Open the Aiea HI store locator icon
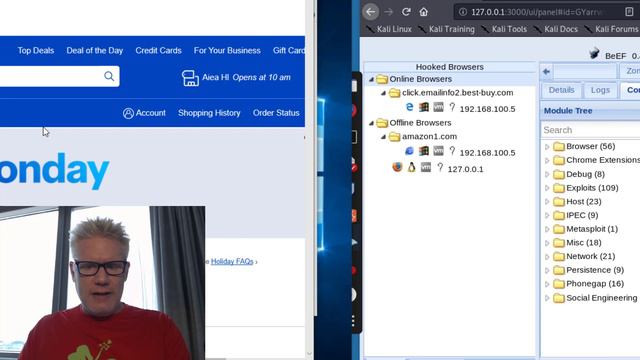The width and height of the screenshot is (640, 360). pyautogui.click(x=190, y=78)
